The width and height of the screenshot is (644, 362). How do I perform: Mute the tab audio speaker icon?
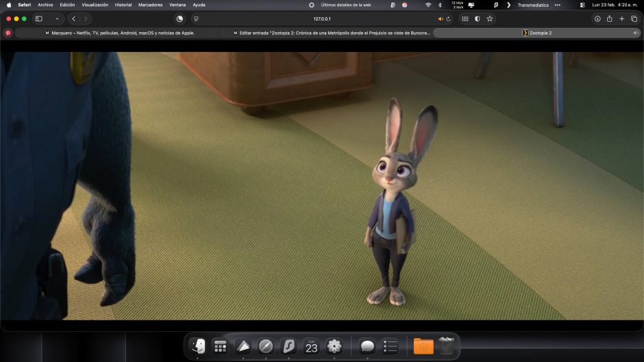tap(441, 18)
